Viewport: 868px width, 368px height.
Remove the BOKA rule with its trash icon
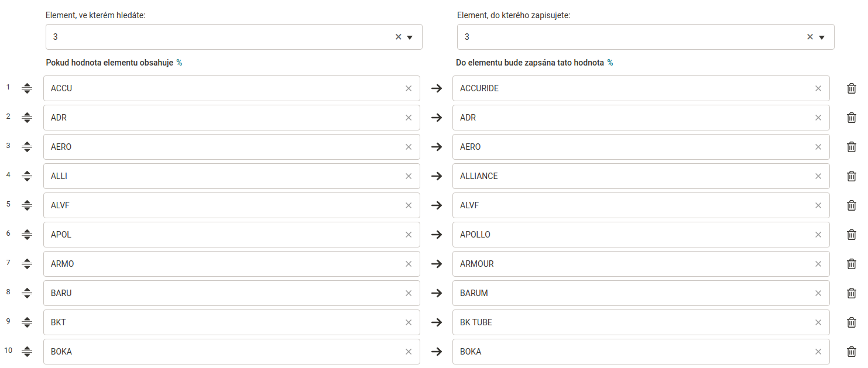pyautogui.click(x=852, y=352)
